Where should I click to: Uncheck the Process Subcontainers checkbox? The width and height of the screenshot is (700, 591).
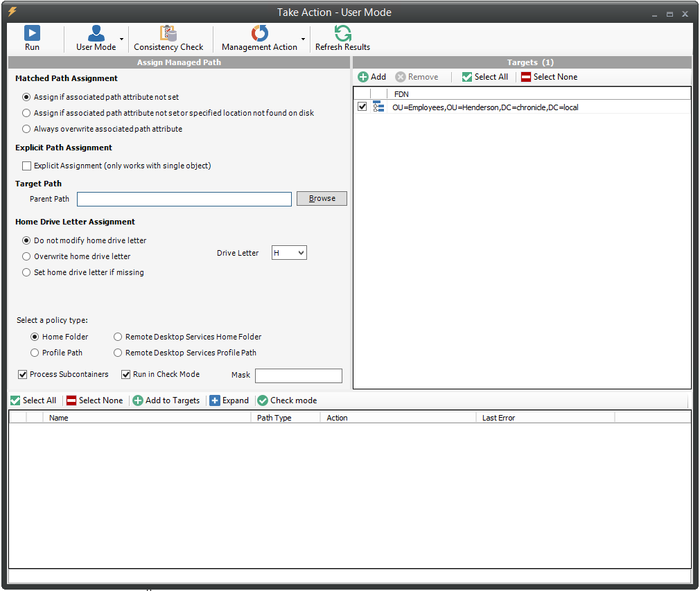point(23,374)
